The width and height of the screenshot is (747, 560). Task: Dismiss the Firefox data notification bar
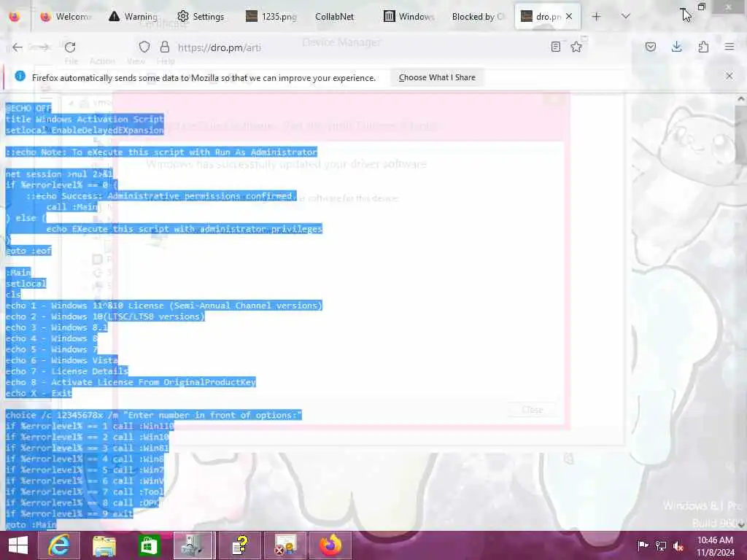point(729,76)
